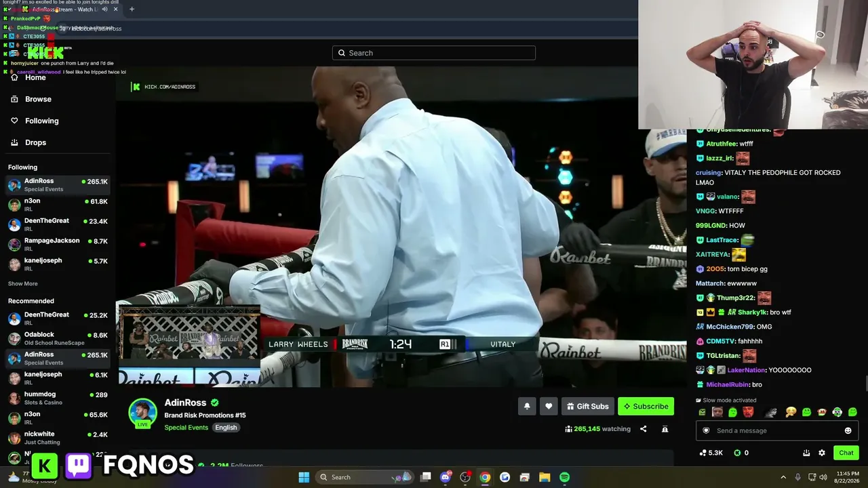Open AdinRoss in the Recommended list
Viewport: 868px width, 488px height.
(x=58, y=358)
